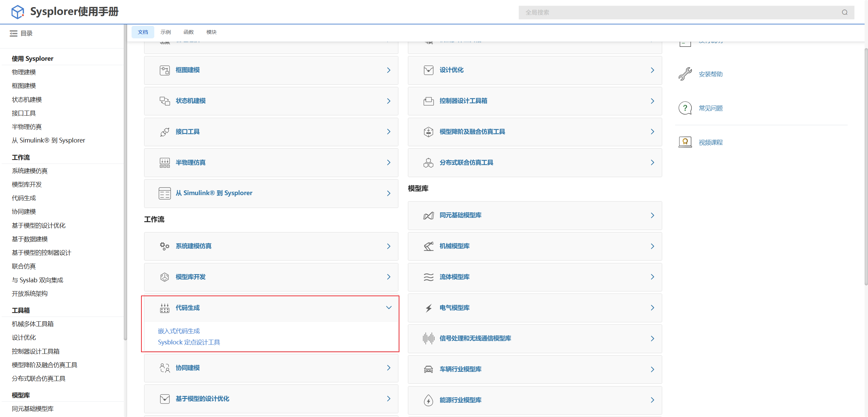Click the Simulink to Sysplorer card icon
The width and height of the screenshot is (868, 417).
click(165, 193)
